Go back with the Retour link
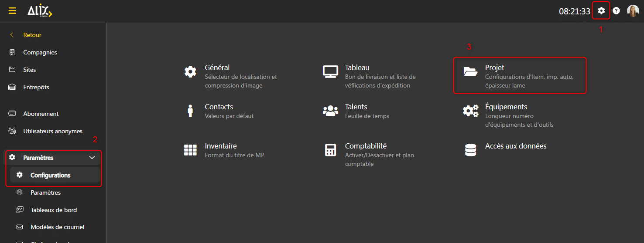 point(32,35)
